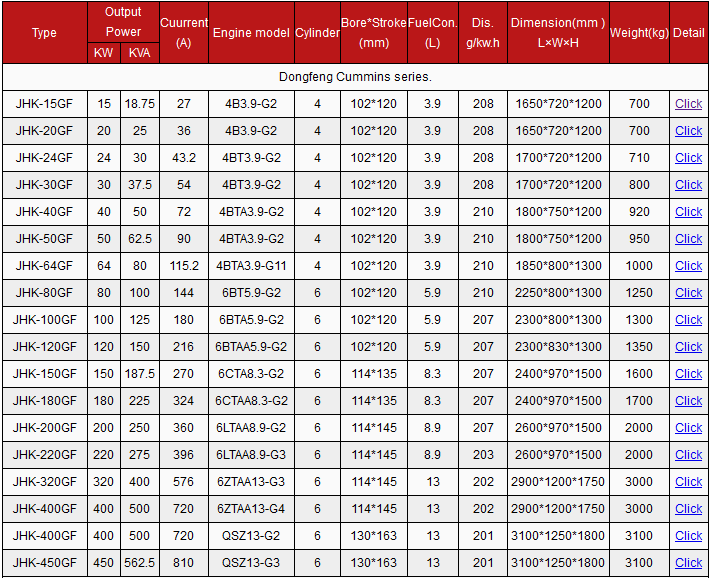711x578 pixels.
Task: Select the 562.5 KVA value
Action: point(140,563)
